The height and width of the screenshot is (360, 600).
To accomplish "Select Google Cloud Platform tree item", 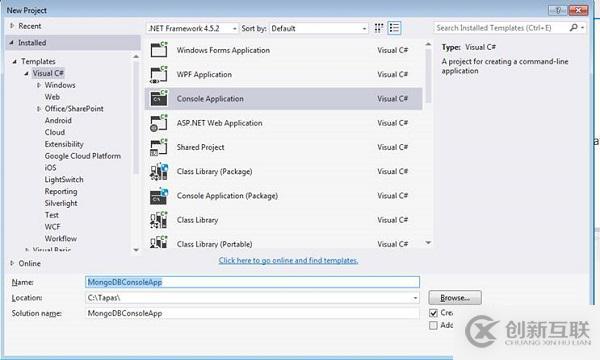I will point(83,156).
